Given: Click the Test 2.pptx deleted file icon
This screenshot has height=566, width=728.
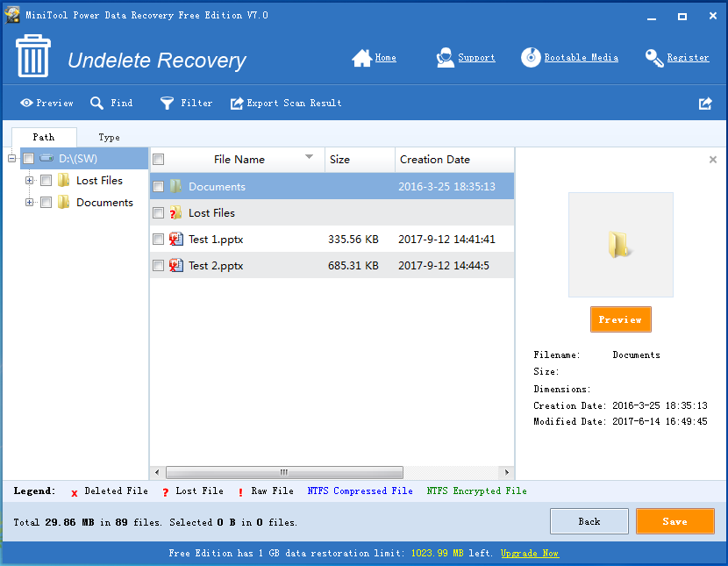Looking at the screenshot, I should click(x=176, y=266).
